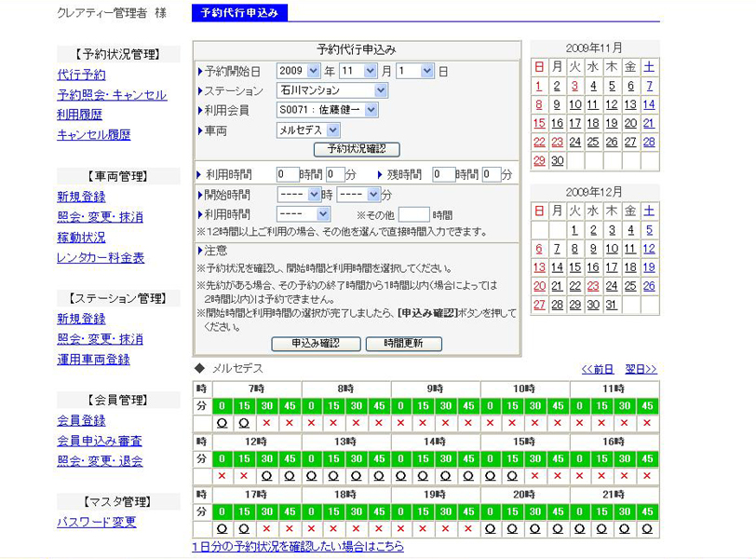The height and width of the screenshot is (559, 756).
Task: Select December 23 in 2009年12月 calendar
Action: pos(593,287)
